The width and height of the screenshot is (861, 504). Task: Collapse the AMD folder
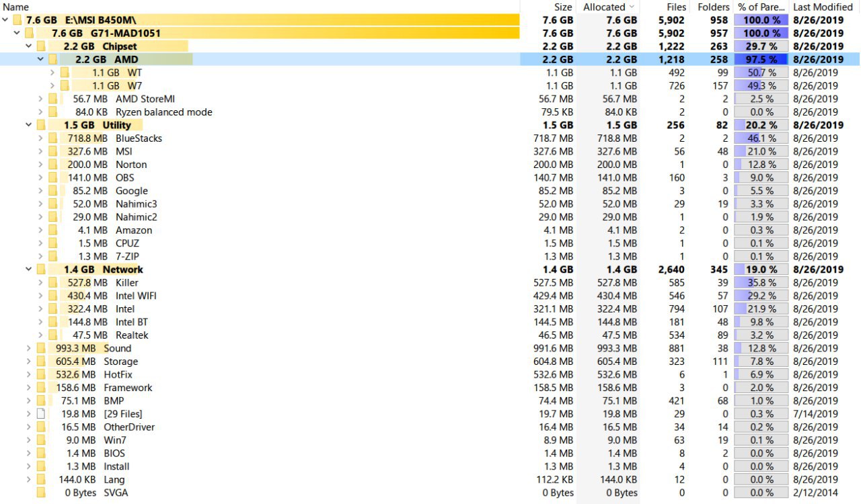click(40, 60)
